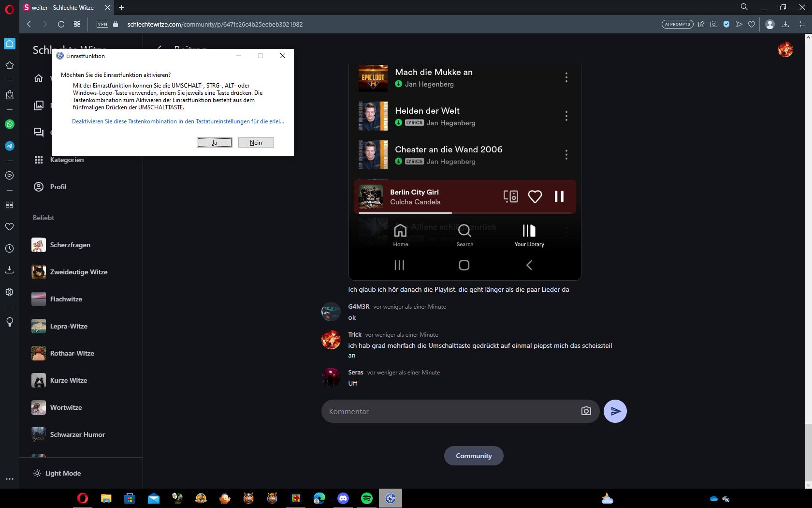Viewport: 812px width, 508px height.
Task: Click the camera icon in comment field
Action: click(586, 411)
